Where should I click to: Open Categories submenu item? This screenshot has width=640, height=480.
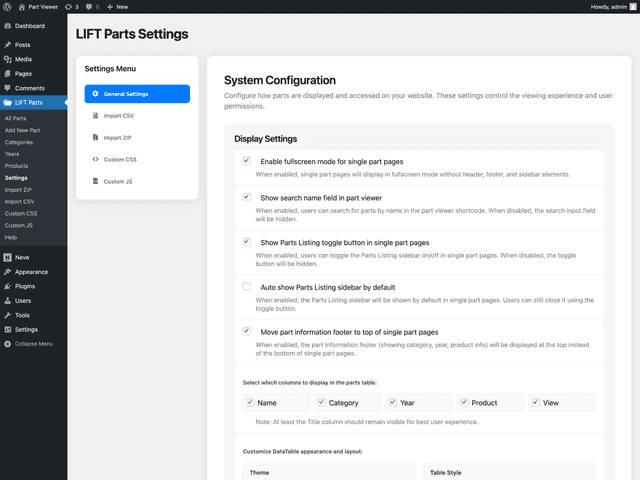point(19,142)
